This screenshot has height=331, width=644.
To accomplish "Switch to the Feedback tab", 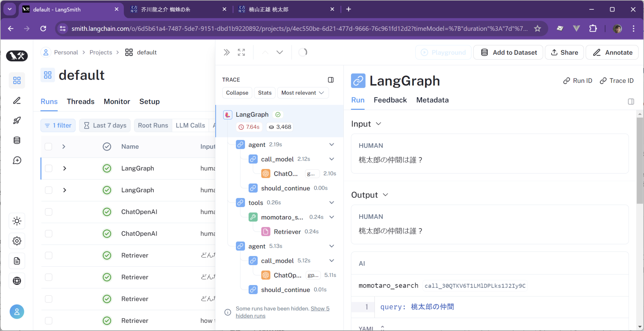I will 390,100.
